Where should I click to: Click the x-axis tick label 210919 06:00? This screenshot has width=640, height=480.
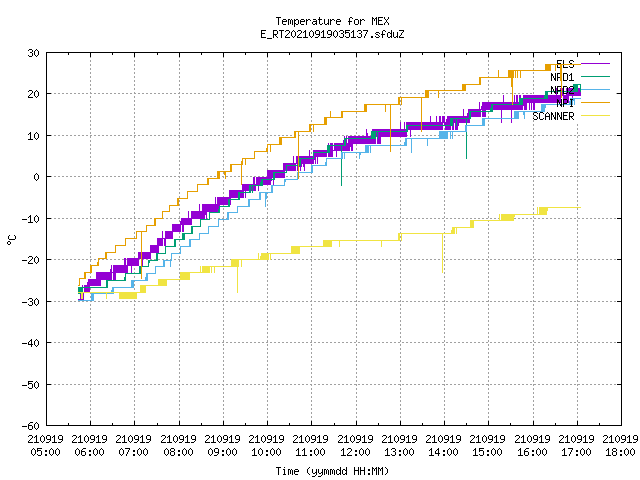point(90,446)
